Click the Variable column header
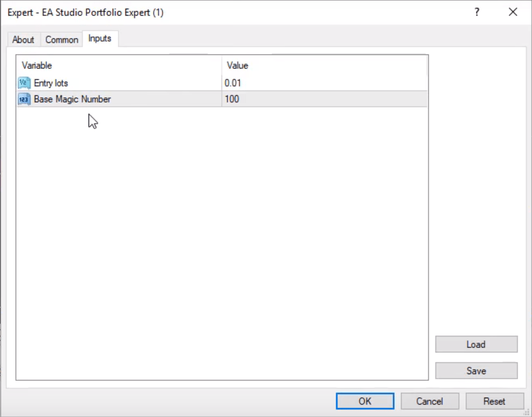 (x=37, y=66)
